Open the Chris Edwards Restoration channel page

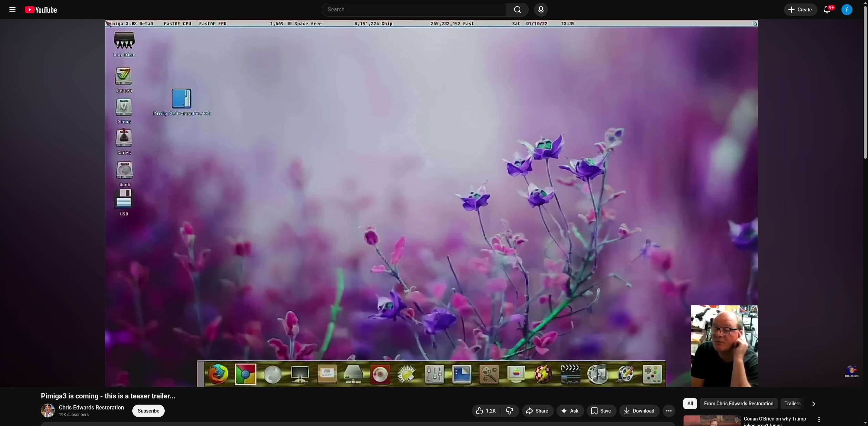click(x=91, y=407)
